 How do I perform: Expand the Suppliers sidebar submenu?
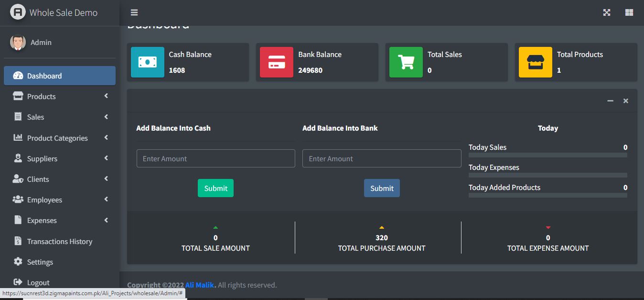59,158
